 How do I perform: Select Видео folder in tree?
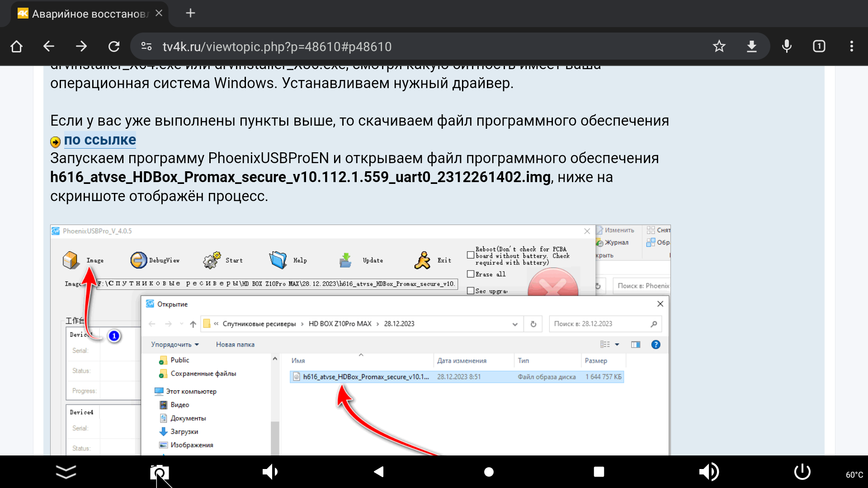pos(175,405)
